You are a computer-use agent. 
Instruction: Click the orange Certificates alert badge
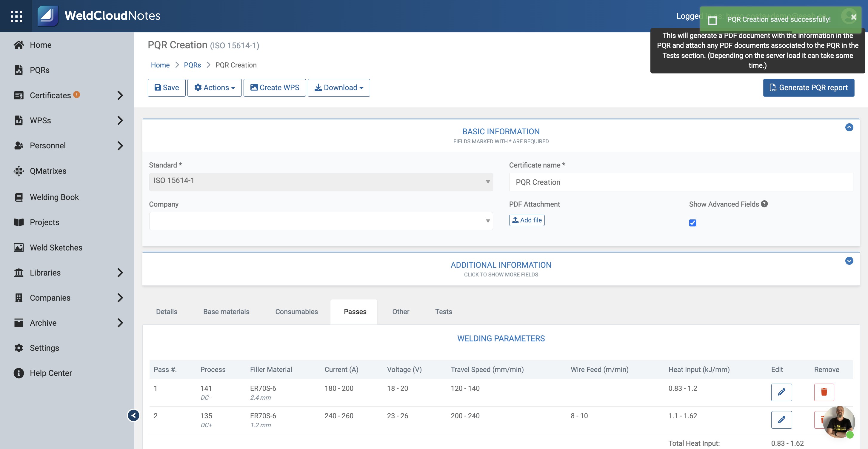point(76,95)
